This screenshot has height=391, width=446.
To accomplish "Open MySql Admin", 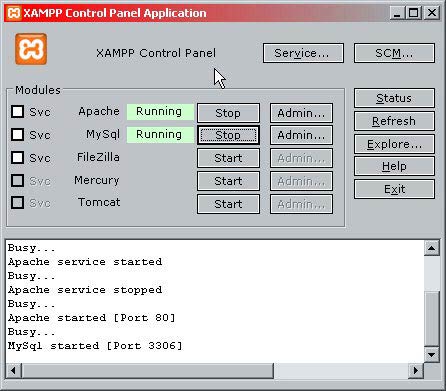I will coord(301,135).
